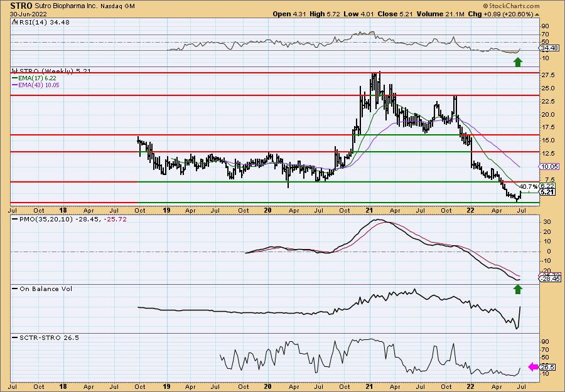565x392 pixels.
Task: Click the High 5.72 value
Action: [x=325, y=14]
